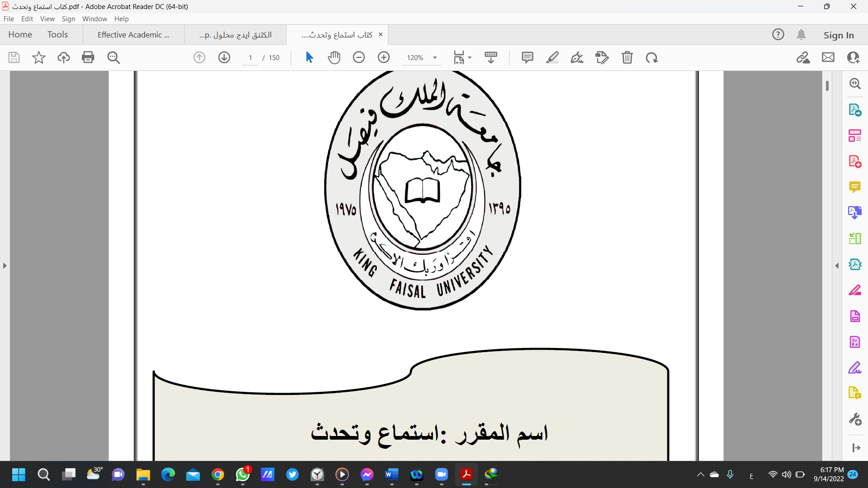Open the Help question mark icon
Screen dimensions: 868x488
coord(778,34)
